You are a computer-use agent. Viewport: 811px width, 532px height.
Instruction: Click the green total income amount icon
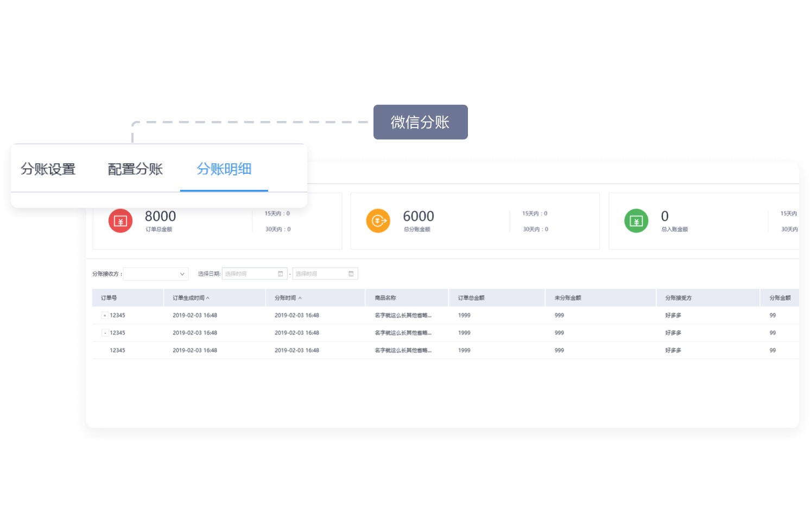tap(636, 221)
